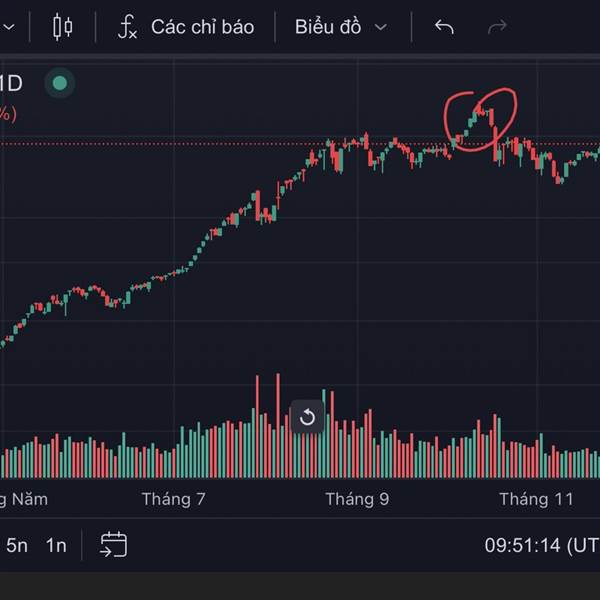The width and height of the screenshot is (600, 600).
Task: Open the go-to-date calendar icon
Action: coord(114,545)
